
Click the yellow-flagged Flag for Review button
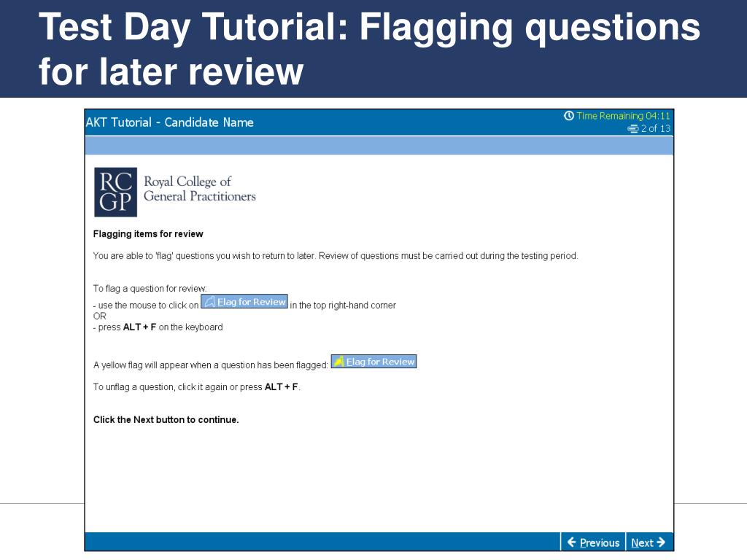click(374, 362)
